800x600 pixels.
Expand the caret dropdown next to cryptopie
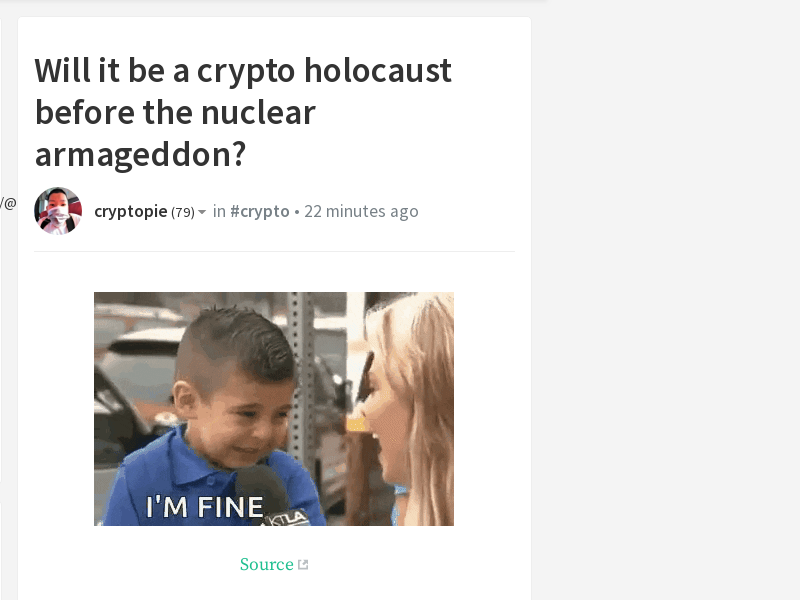point(202,212)
